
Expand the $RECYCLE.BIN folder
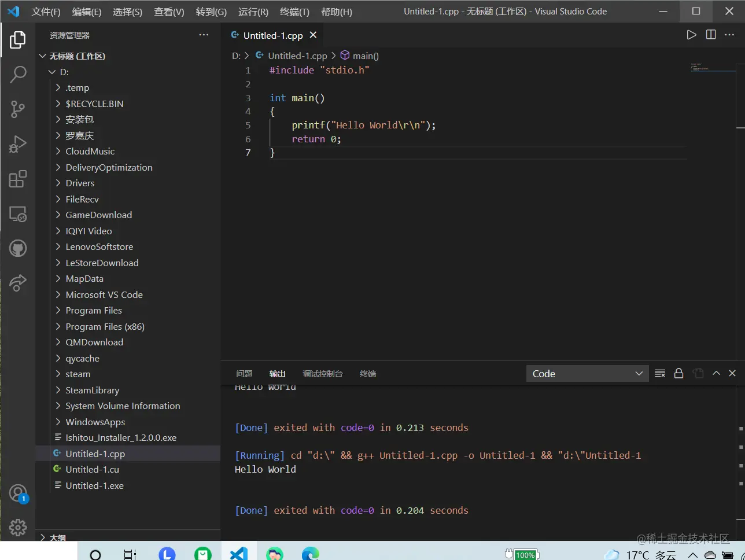click(128, 104)
